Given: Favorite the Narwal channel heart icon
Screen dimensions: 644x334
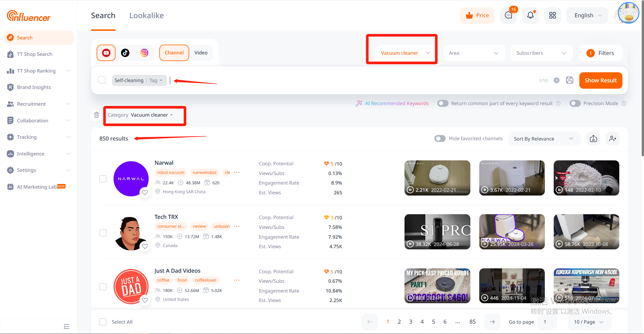Looking at the screenshot, I should (145, 192).
